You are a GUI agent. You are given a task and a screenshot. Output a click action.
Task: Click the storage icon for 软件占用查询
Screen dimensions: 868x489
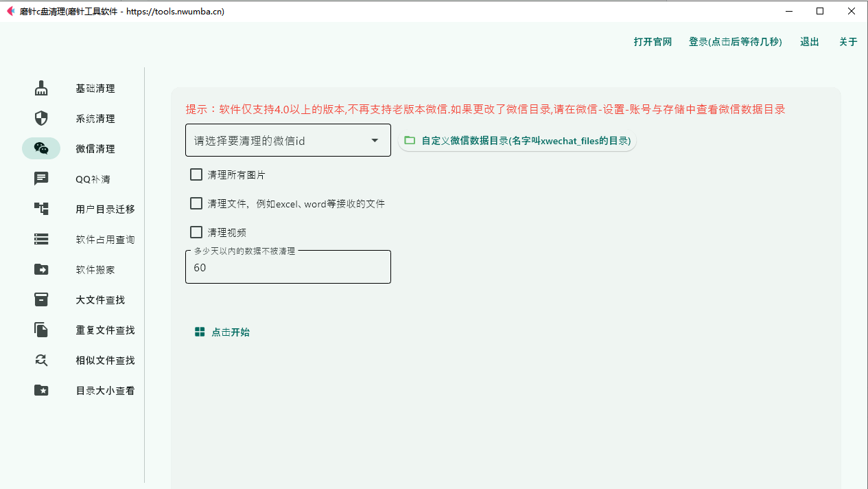point(41,240)
